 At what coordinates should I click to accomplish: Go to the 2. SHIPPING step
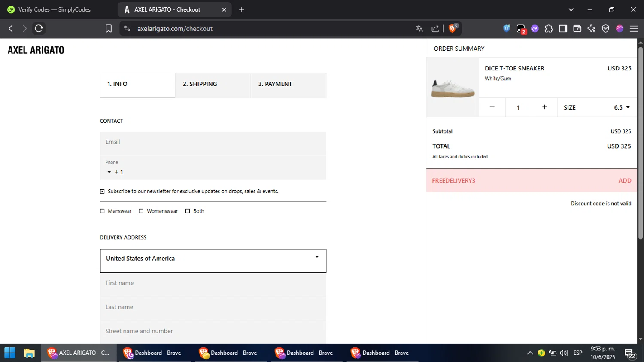click(x=213, y=85)
